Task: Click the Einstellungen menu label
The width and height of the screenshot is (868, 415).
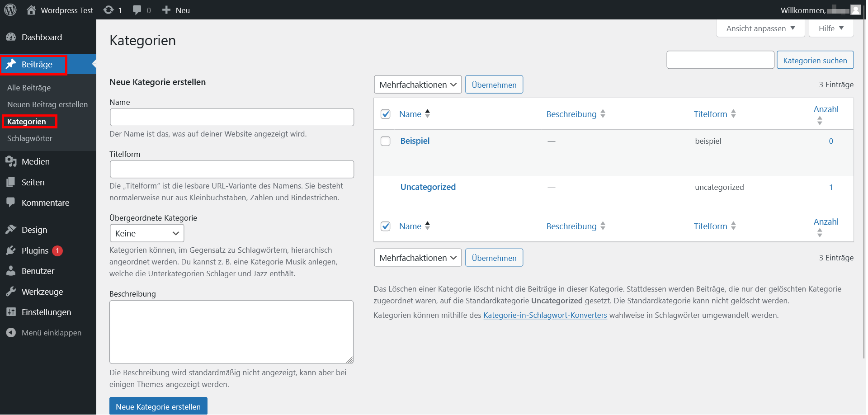Action: click(x=47, y=312)
